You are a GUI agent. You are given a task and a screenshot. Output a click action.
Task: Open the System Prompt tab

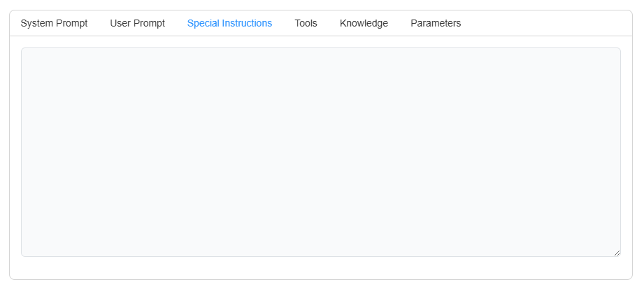[54, 23]
